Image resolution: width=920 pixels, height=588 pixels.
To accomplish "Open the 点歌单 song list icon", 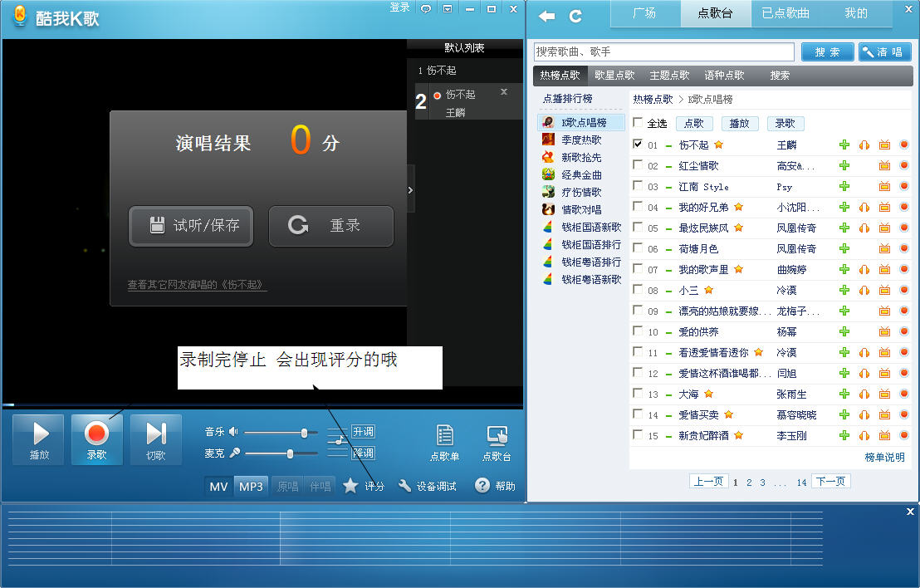I will (444, 442).
